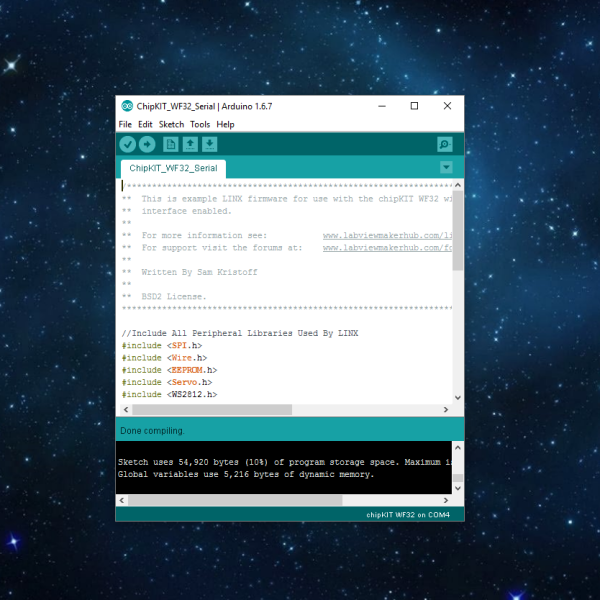Open the Sketch menu
Image resolution: width=600 pixels, height=600 pixels.
click(171, 124)
